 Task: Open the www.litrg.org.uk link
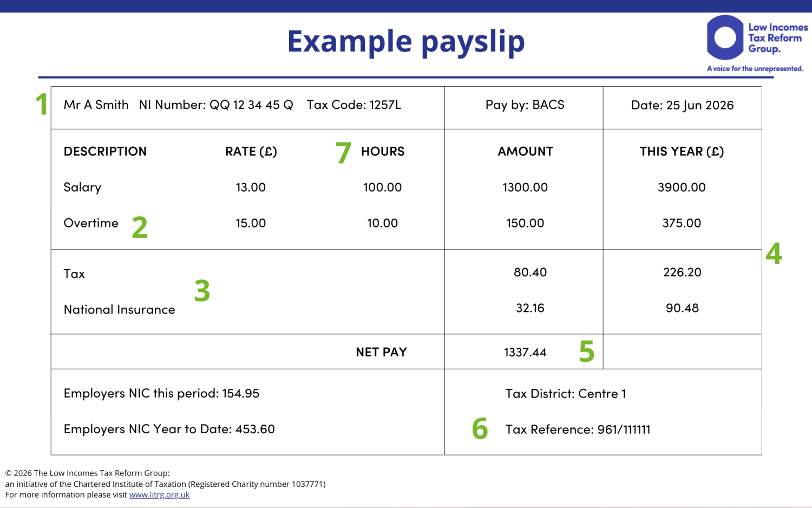161,494
